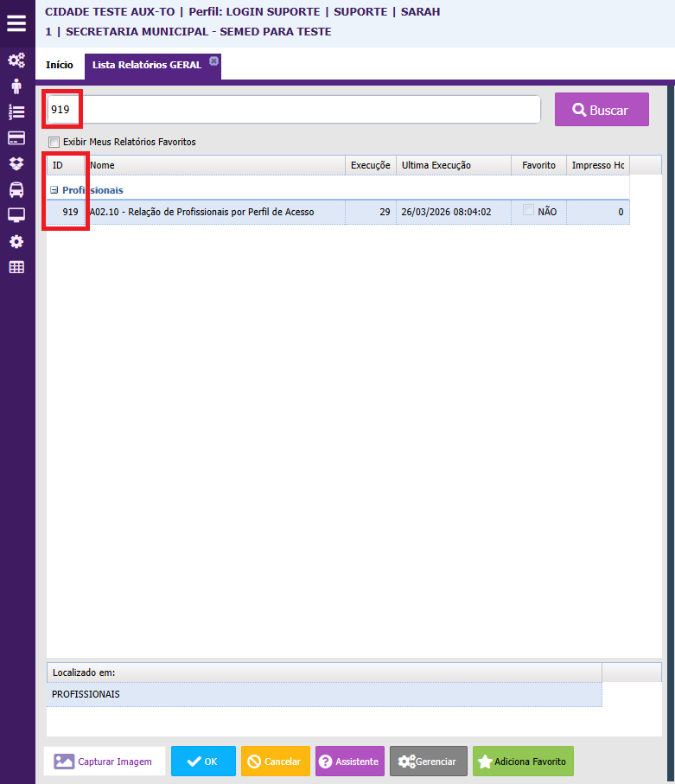
Task: Toggle Favorito checkbox for report 919
Action: pos(528,210)
